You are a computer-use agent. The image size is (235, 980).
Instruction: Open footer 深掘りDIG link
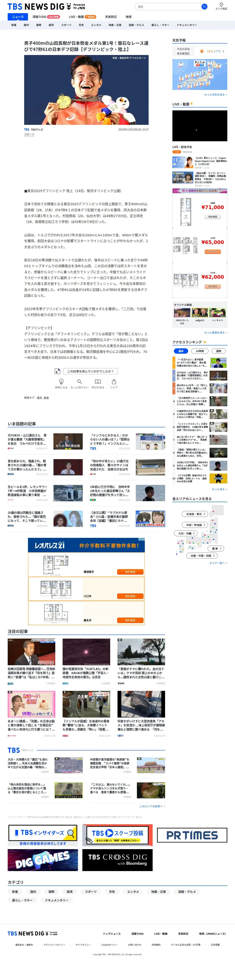click(x=137, y=934)
